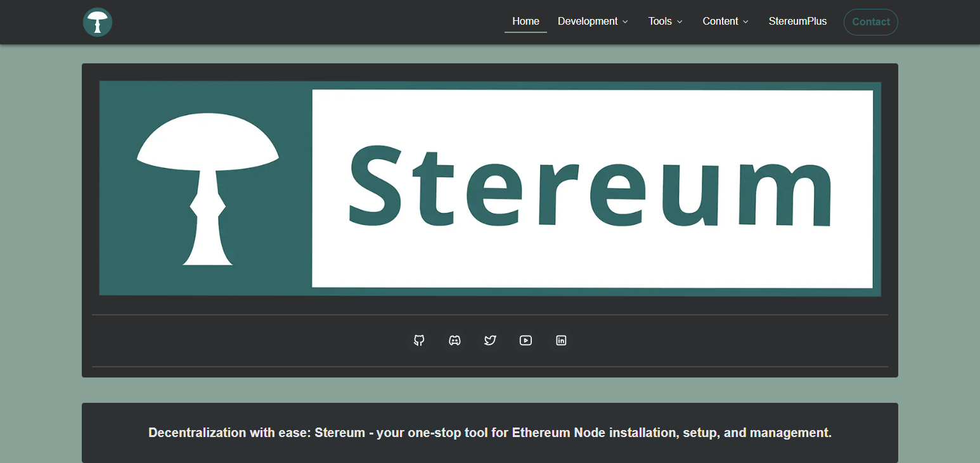
Task: Click the tagline text 'Decentralization with ease'
Action: pyautogui.click(x=229, y=433)
